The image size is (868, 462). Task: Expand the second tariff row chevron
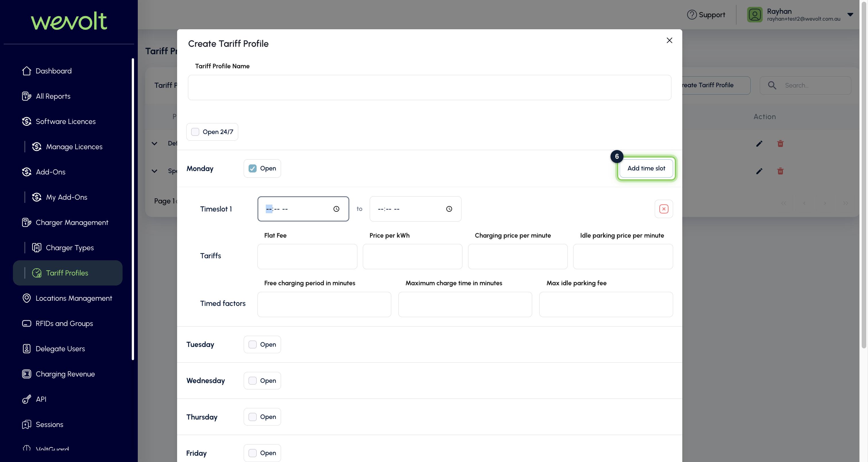coord(154,171)
